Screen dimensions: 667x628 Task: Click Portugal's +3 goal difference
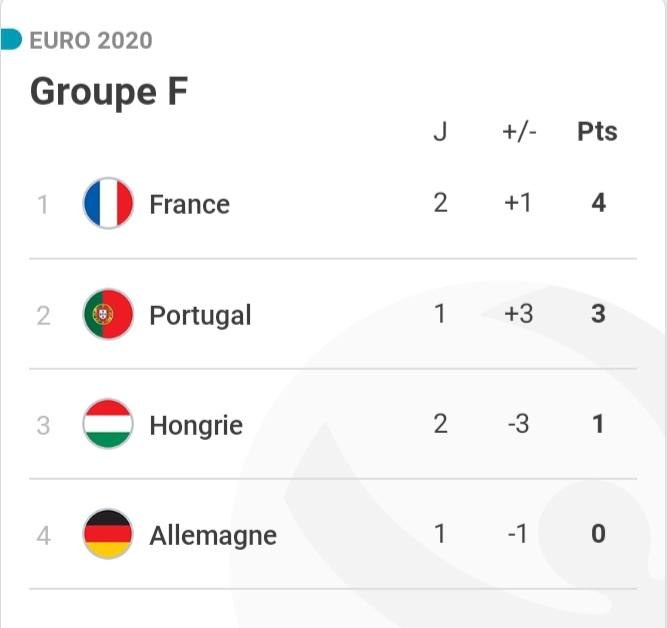(x=518, y=314)
